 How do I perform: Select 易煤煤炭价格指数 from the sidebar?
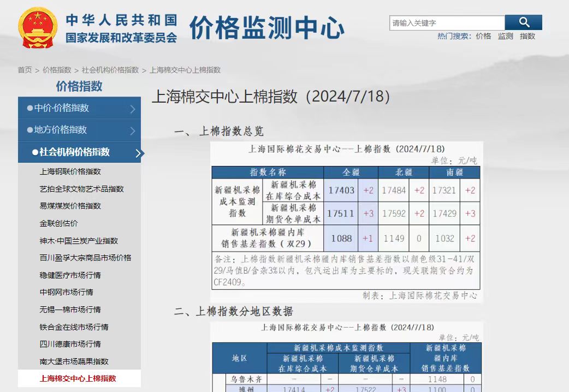(x=70, y=206)
